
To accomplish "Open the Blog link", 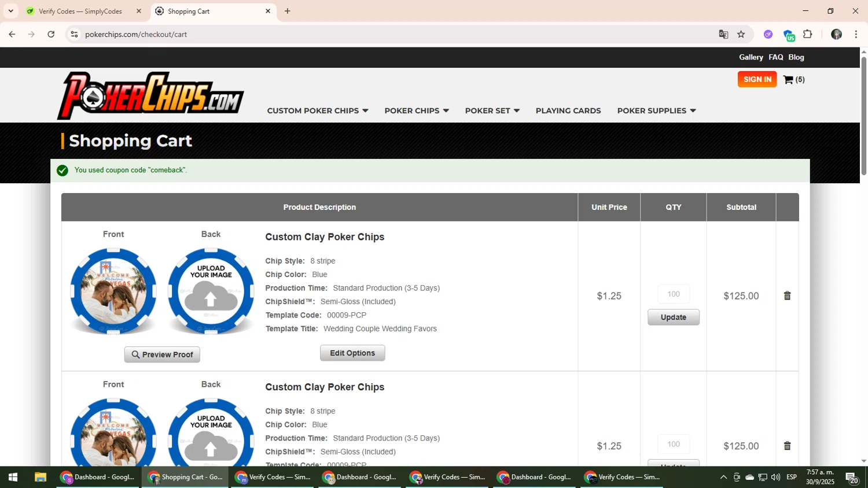I will pyautogui.click(x=796, y=57).
